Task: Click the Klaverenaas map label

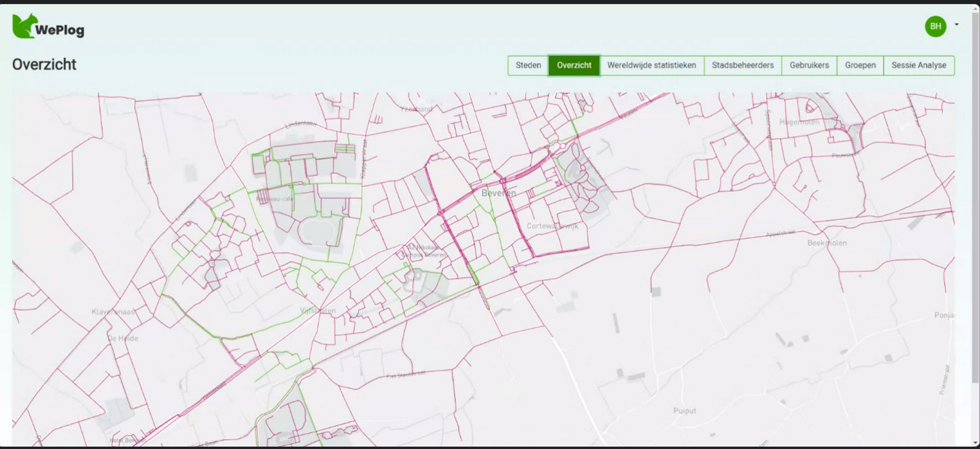Action: click(x=113, y=312)
